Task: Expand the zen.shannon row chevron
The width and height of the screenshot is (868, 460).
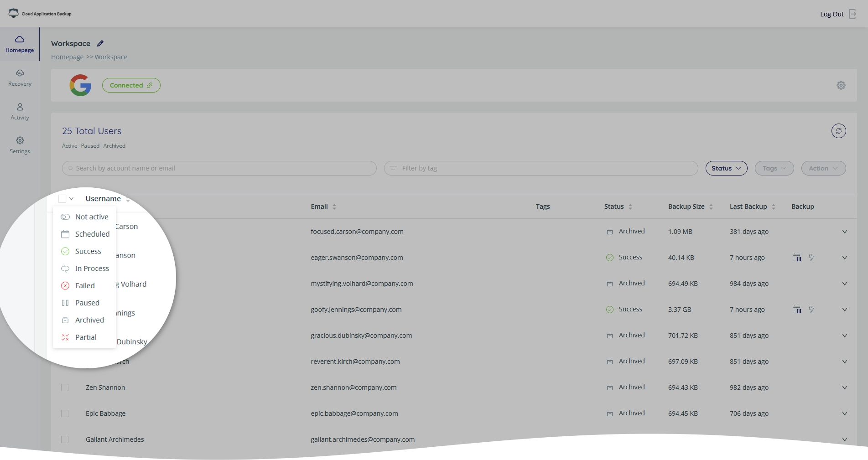Action: click(845, 388)
